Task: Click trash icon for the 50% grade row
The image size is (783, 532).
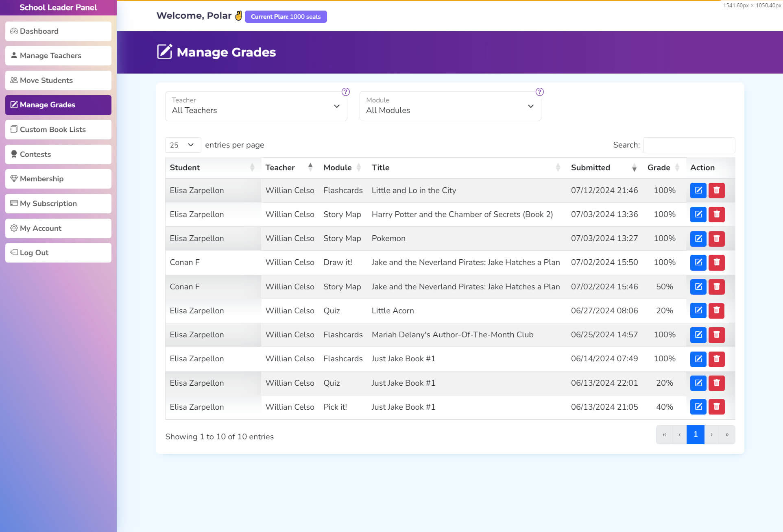Action: [x=716, y=287]
